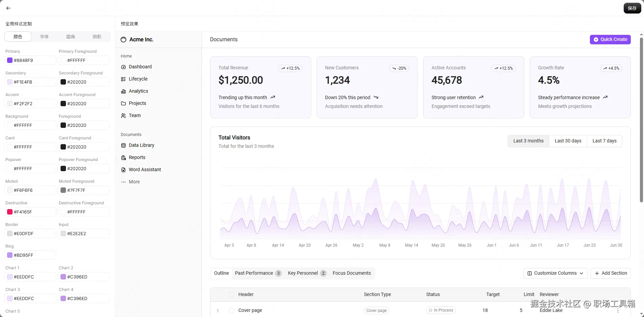
Task: Switch to the 字体 tab
Action: point(44,37)
